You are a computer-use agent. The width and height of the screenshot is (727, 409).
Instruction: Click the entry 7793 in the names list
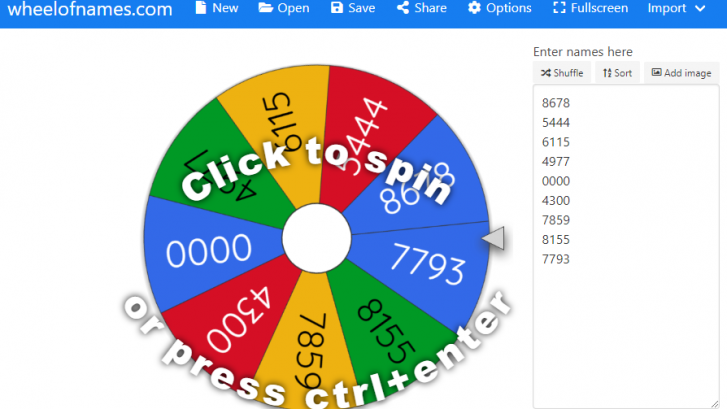pyautogui.click(x=555, y=259)
